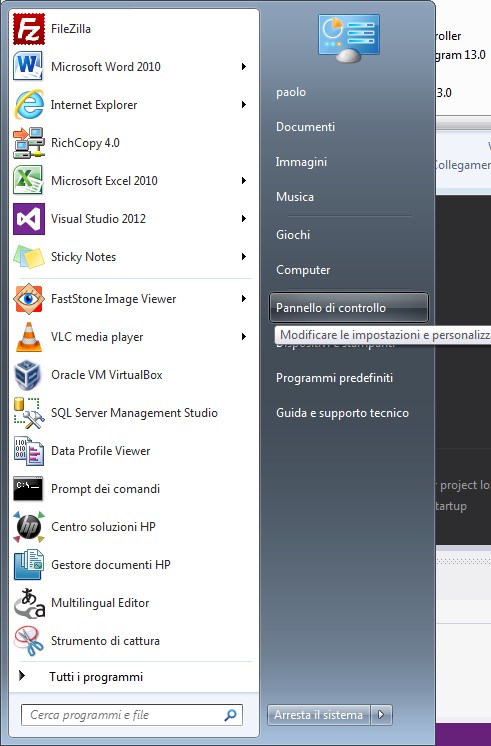Launch the Microsoft Excel 2010 icon

coord(29,180)
